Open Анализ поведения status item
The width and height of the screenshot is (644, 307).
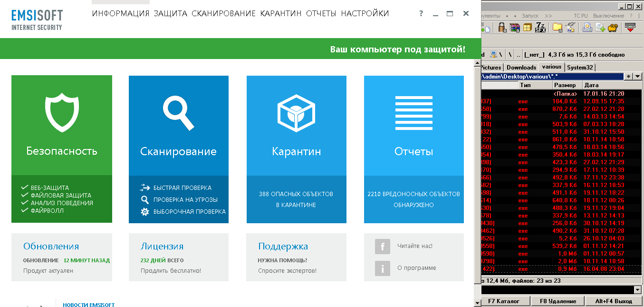(x=57, y=203)
